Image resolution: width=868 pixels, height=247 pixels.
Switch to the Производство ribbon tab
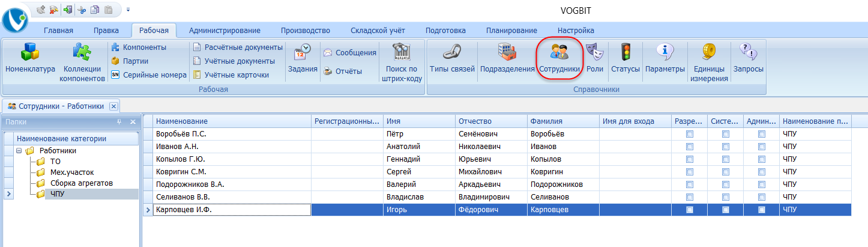(306, 30)
